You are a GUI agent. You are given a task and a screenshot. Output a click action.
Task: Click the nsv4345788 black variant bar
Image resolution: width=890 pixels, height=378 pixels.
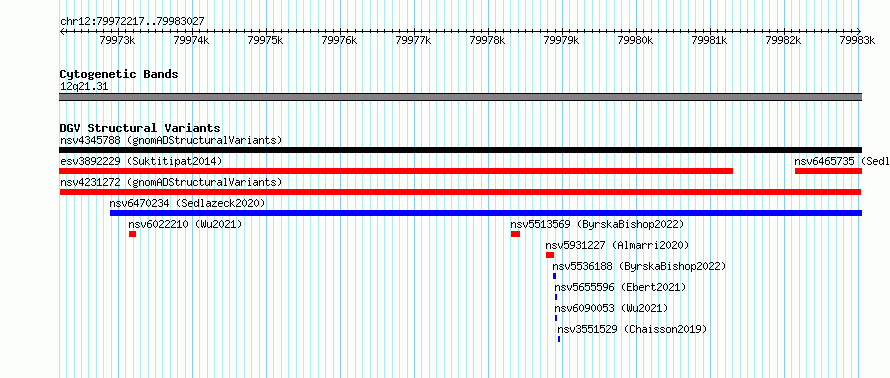point(460,150)
